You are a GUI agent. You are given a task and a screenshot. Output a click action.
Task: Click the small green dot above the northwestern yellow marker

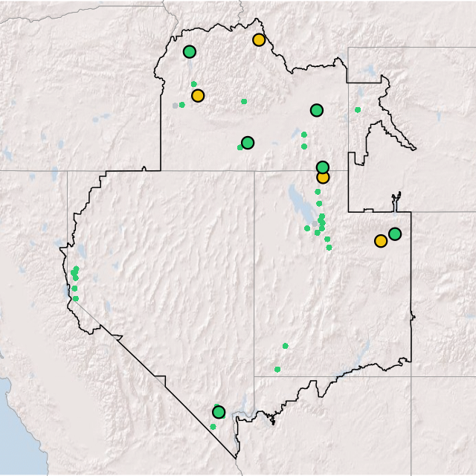click(x=194, y=84)
